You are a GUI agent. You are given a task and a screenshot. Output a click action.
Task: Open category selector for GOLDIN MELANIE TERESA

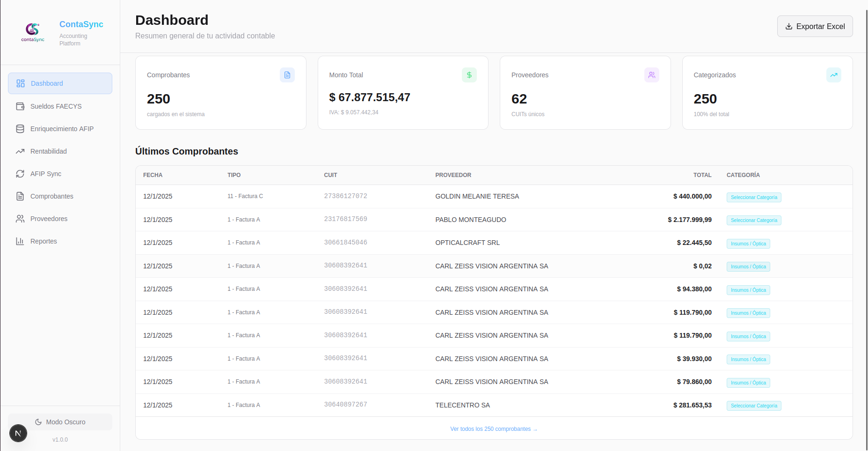coord(753,197)
